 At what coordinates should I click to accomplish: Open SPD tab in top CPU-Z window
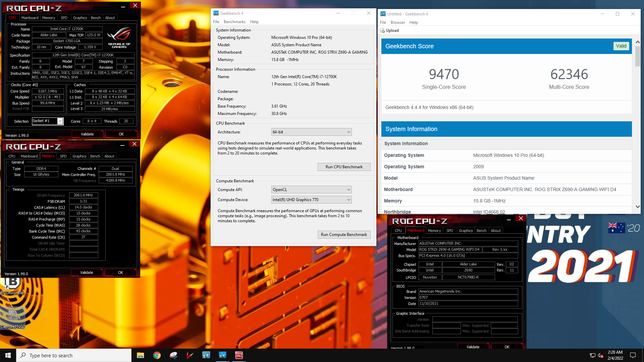point(64,18)
